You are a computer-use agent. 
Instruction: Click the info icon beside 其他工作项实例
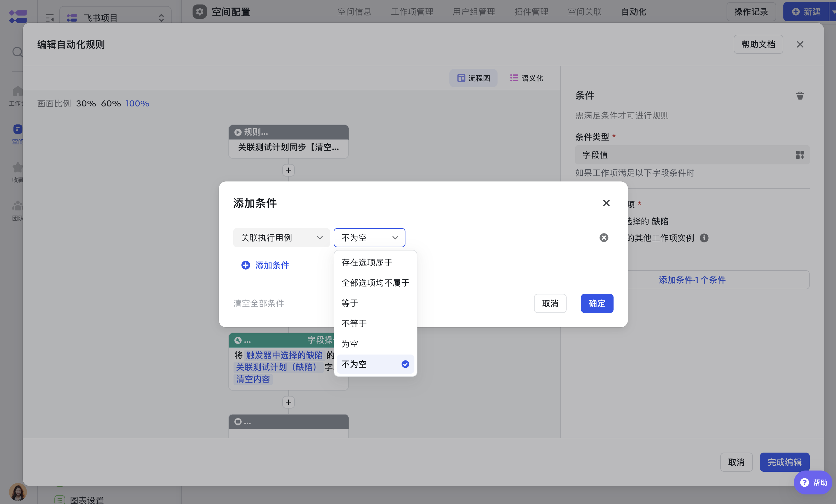(x=704, y=238)
